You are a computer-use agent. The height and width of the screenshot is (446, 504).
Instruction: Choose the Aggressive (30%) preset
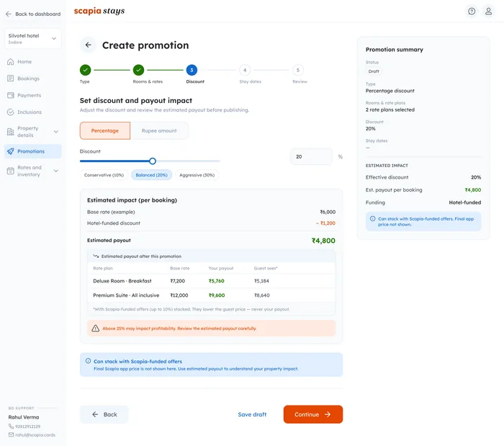197,175
